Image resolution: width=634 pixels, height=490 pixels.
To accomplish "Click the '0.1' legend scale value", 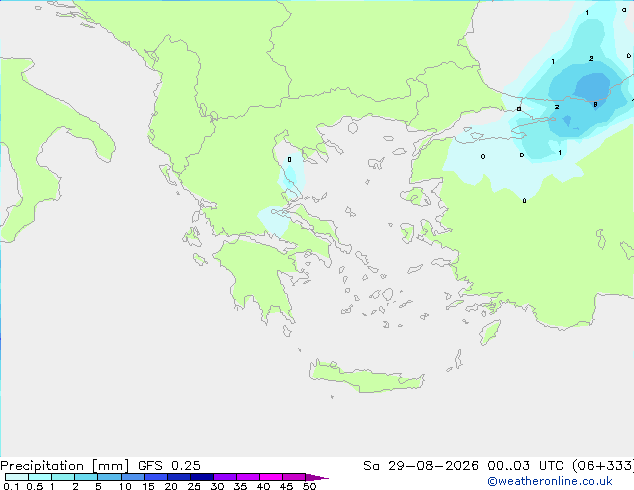I will [x=11, y=486].
